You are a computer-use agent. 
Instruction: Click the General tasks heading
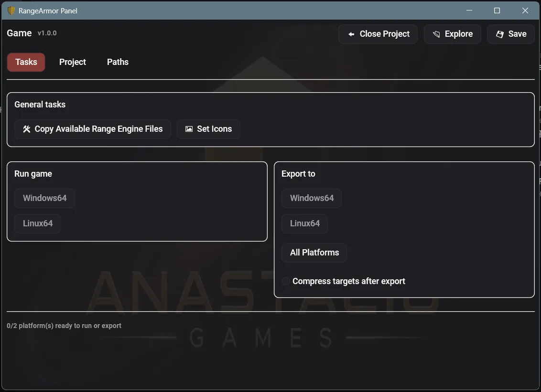[40, 105]
